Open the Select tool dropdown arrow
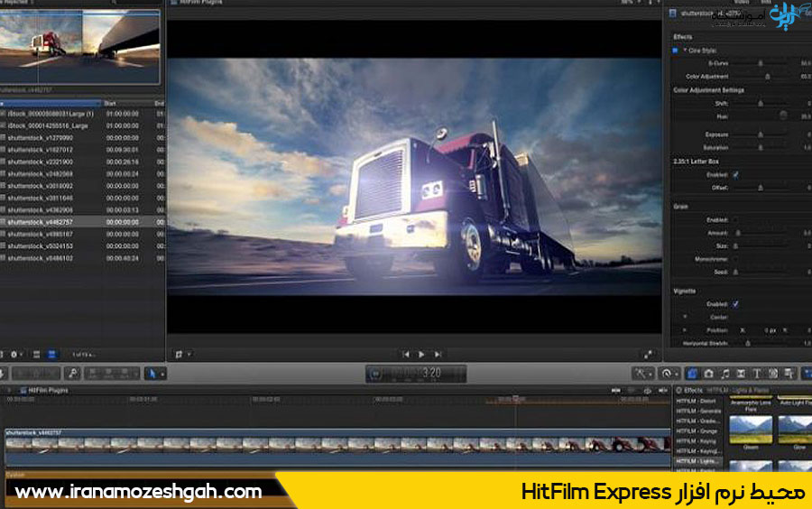 (x=162, y=374)
